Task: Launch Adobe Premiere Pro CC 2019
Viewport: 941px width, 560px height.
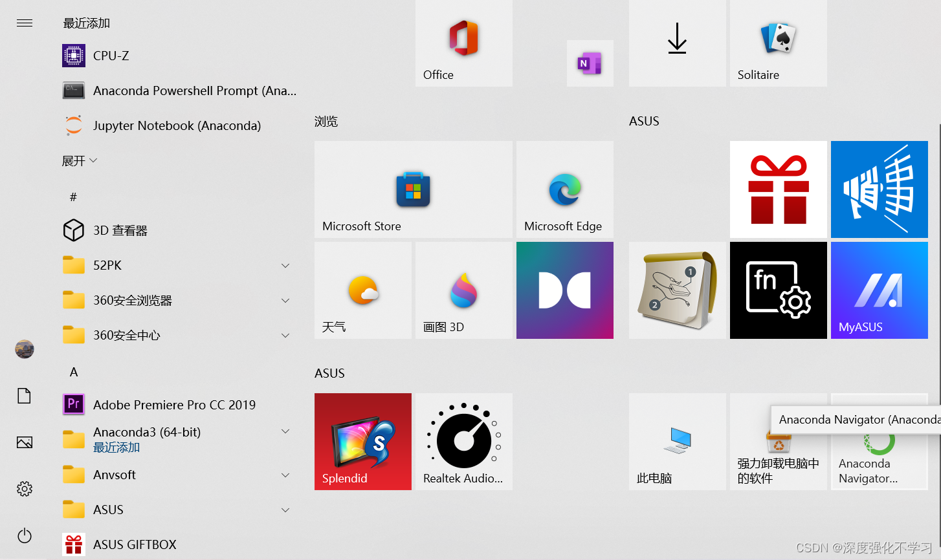Action: (179, 405)
